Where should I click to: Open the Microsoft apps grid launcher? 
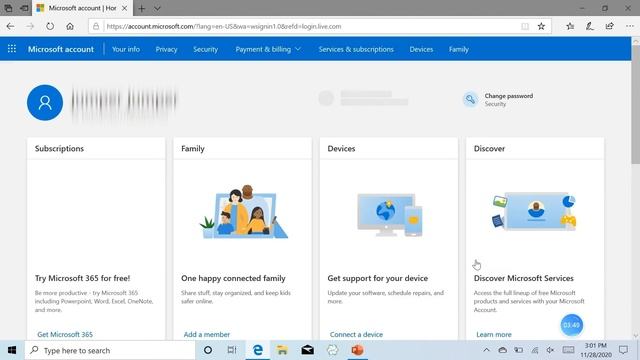tap(12, 49)
